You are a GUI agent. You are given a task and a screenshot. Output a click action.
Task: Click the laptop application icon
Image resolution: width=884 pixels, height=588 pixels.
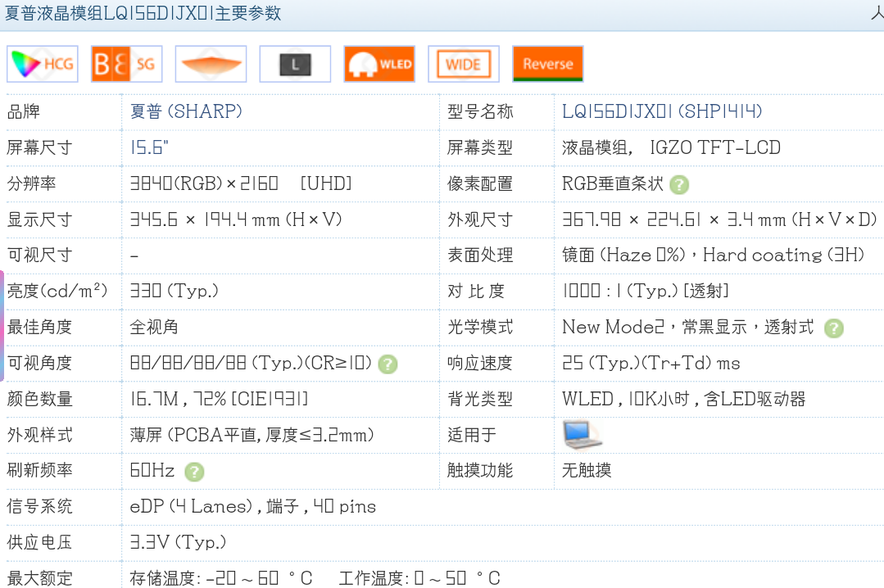click(582, 435)
